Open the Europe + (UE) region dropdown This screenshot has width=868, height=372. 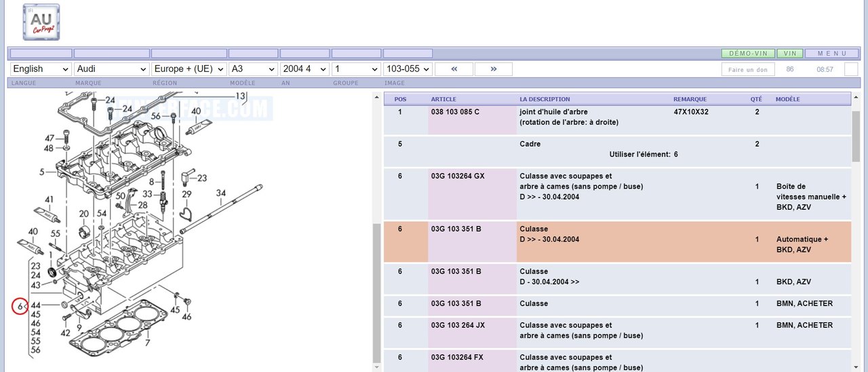[189, 69]
